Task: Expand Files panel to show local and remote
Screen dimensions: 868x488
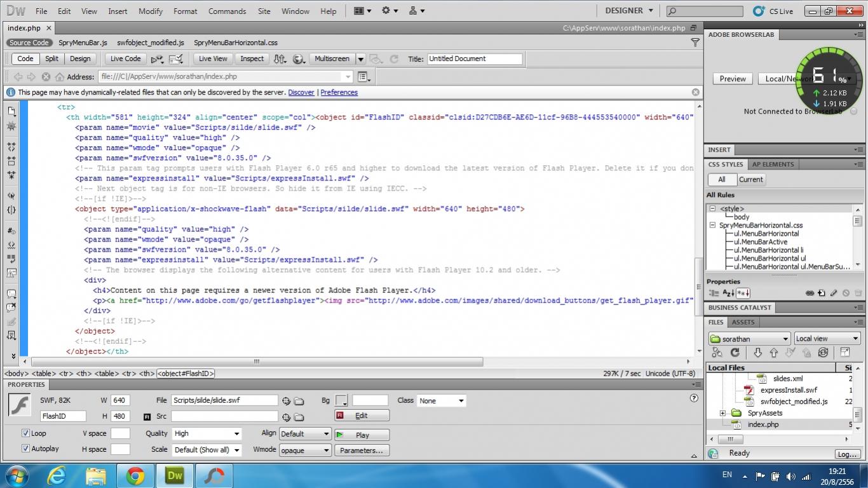Action: (x=845, y=353)
